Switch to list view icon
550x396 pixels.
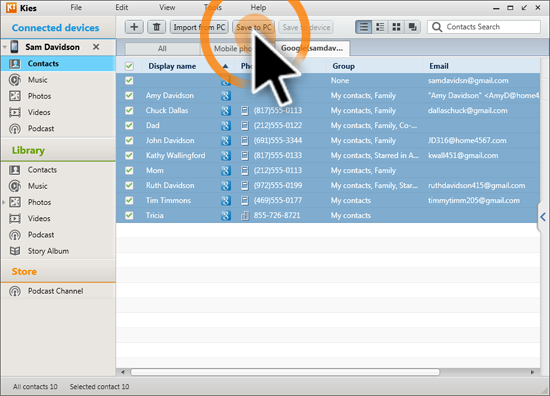click(x=363, y=27)
